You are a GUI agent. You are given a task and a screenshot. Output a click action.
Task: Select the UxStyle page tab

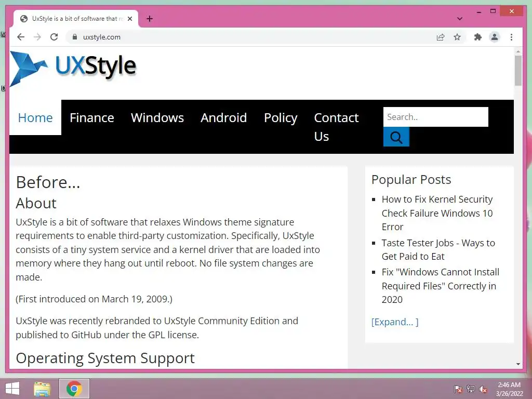tap(76, 19)
